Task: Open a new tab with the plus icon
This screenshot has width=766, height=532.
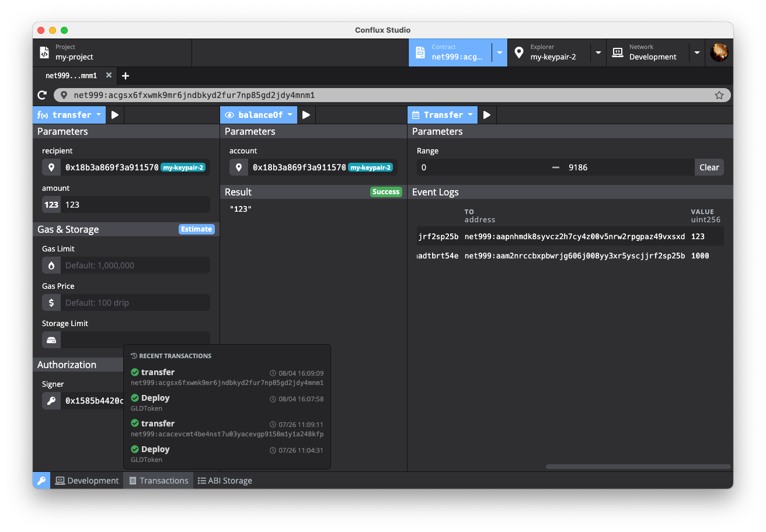Action: tap(126, 76)
